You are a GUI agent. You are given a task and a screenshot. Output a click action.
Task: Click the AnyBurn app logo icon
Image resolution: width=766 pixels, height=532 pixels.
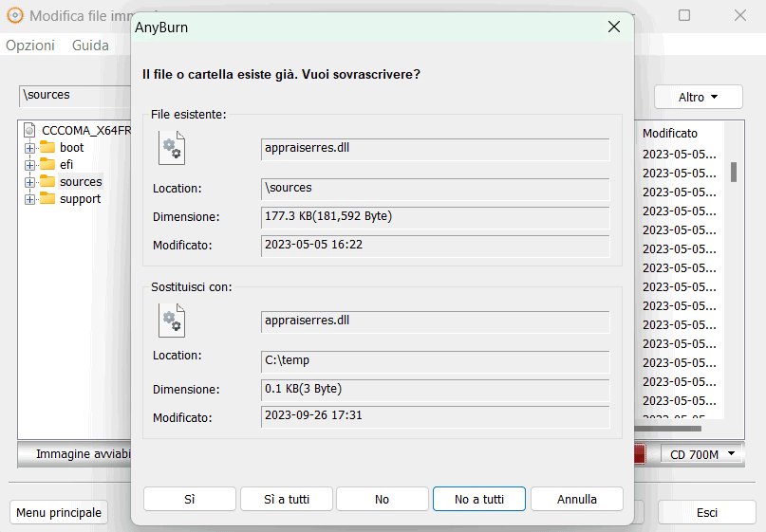(x=15, y=15)
